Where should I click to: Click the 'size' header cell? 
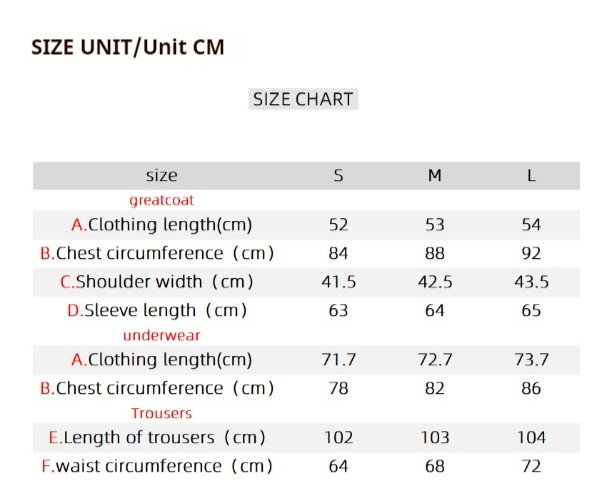pyautogui.click(x=161, y=176)
